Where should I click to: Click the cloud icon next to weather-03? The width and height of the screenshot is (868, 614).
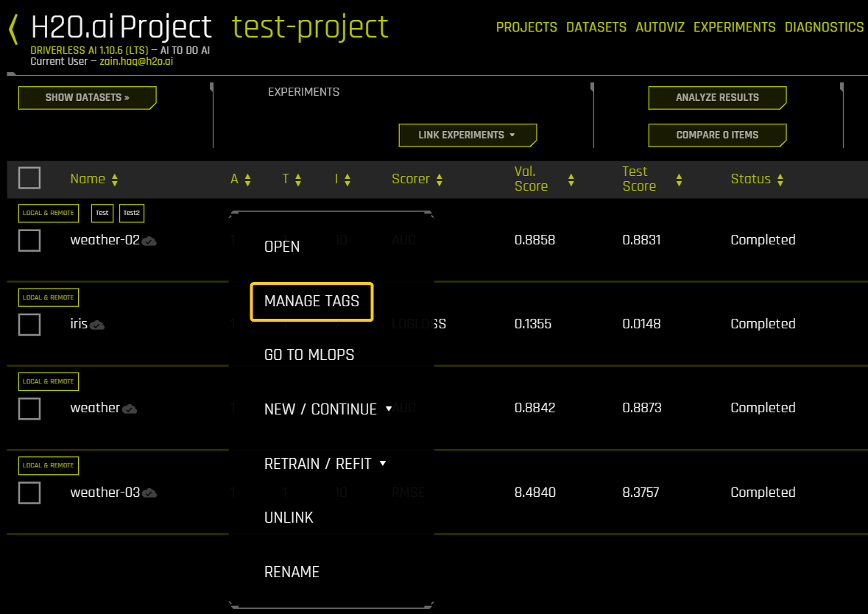point(149,493)
